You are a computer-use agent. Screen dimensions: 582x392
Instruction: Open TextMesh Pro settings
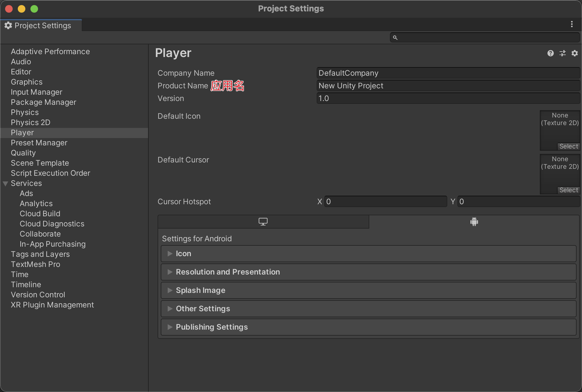click(x=74, y=264)
